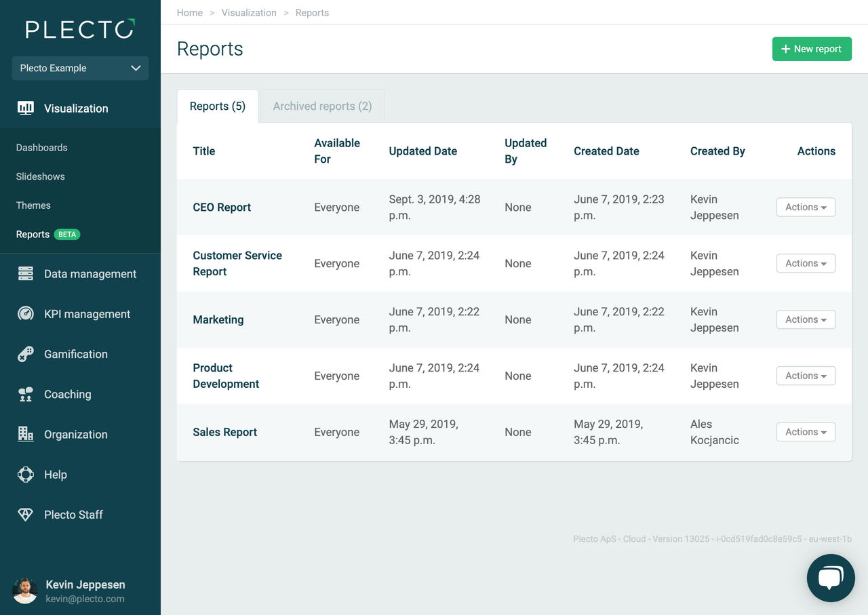The image size is (868, 615).
Task: Click the Visualization chart icon
Action: point(26,108)
